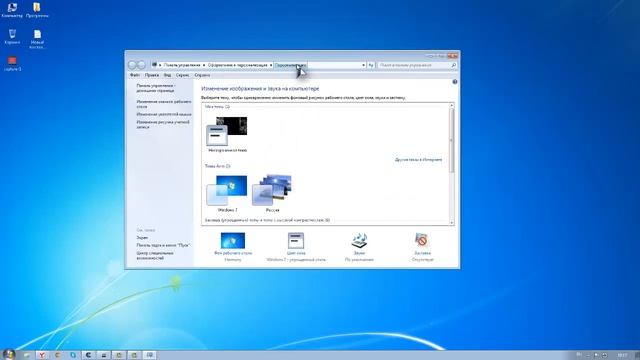Go forward with the Forward arrow button

pos(141,65)
